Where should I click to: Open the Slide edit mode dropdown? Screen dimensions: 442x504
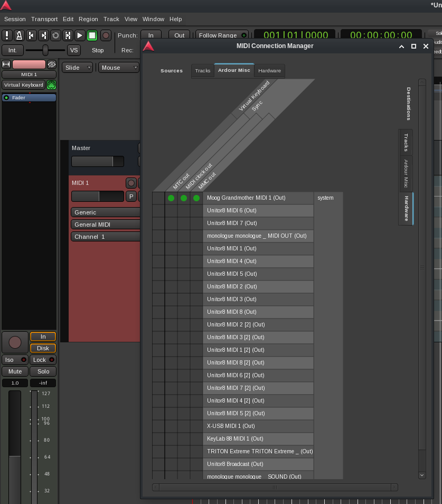click(78, 68)
